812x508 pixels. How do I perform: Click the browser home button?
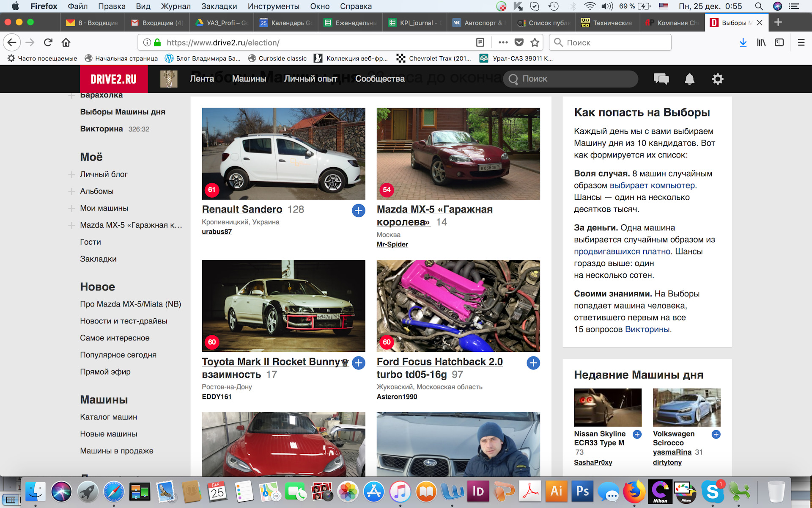tap(66, 42)
